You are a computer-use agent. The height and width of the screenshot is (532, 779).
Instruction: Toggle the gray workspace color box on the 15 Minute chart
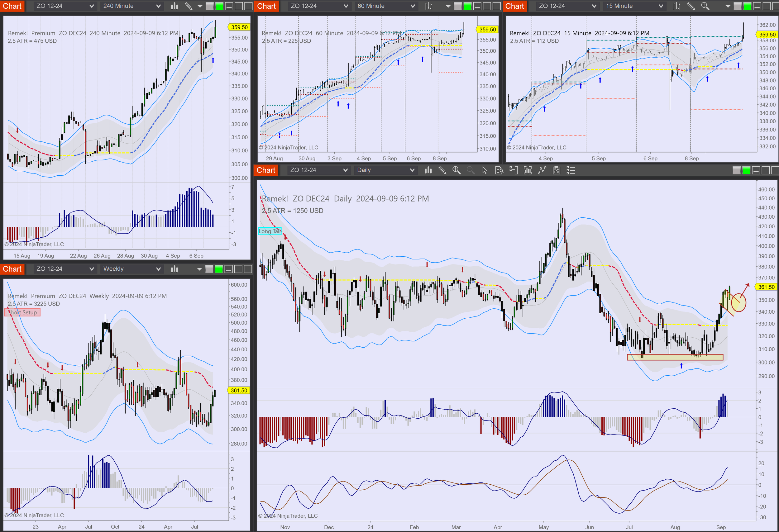click(x=737, y=6)
